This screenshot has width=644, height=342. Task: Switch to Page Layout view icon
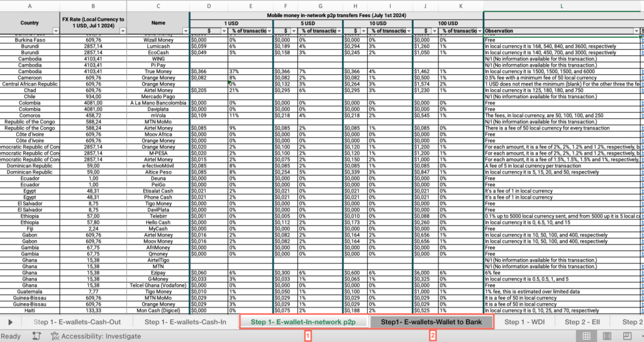pos(607,336)
